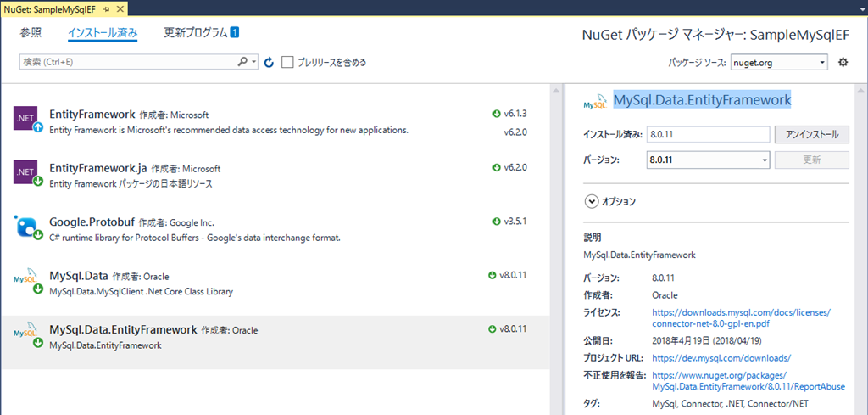Image resolution: width=868 pixels, height=415 pixels.
Task: Open the dev.mysql.com project URL link
Action: tap(721, 358)
